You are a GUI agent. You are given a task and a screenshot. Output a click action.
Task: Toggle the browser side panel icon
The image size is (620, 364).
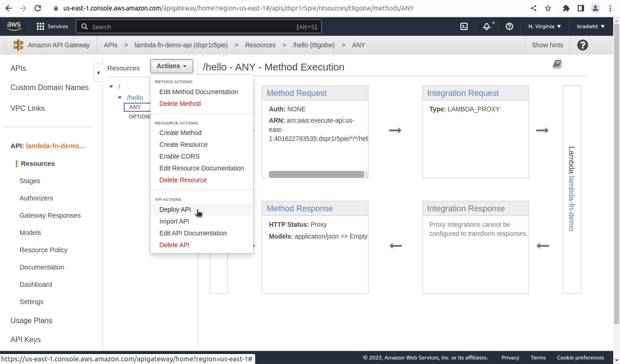click(x=581, y=8)
